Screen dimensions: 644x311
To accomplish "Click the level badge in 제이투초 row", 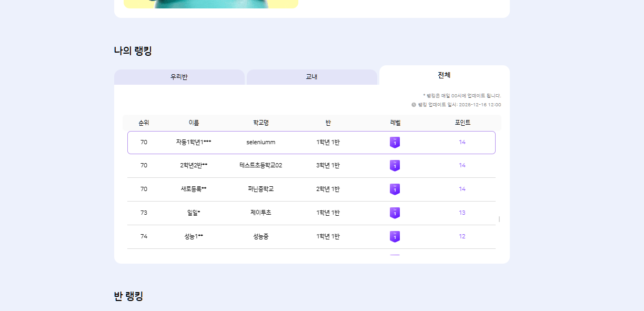I will click(395, 213).
